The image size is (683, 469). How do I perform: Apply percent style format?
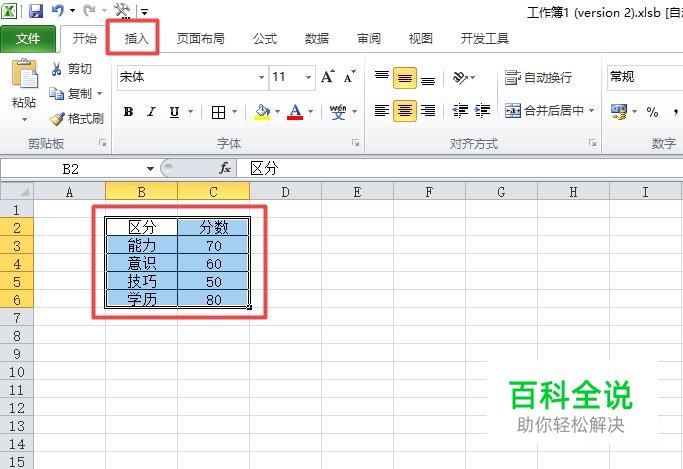pyautogui.click(x=652, y=112)
